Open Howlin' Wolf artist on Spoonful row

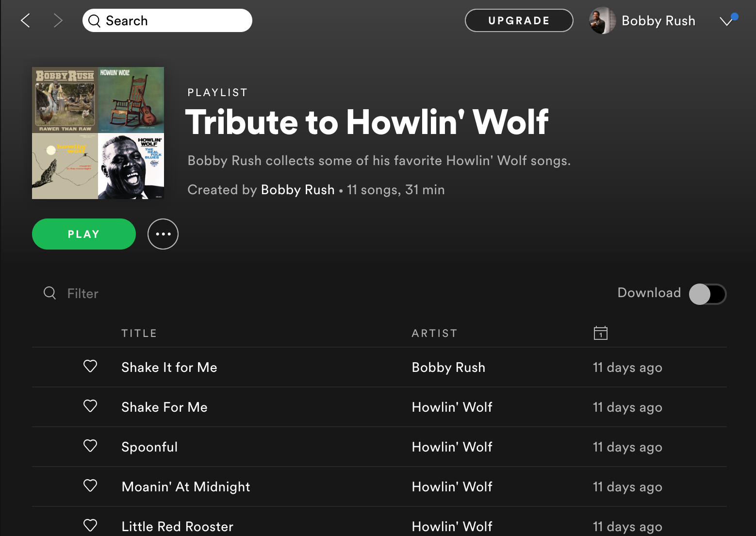pos(452,447)
